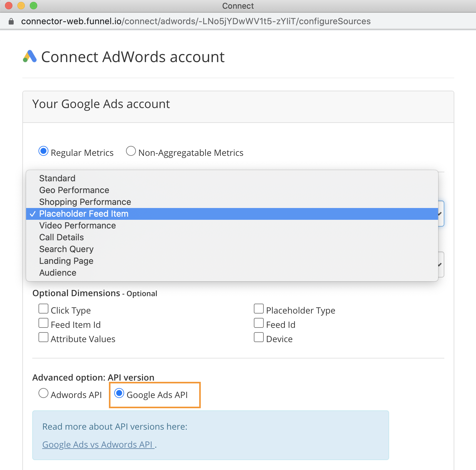476x470 pixels.
Task: Switch to the Adwords API radio option
Action: [43, 393]
